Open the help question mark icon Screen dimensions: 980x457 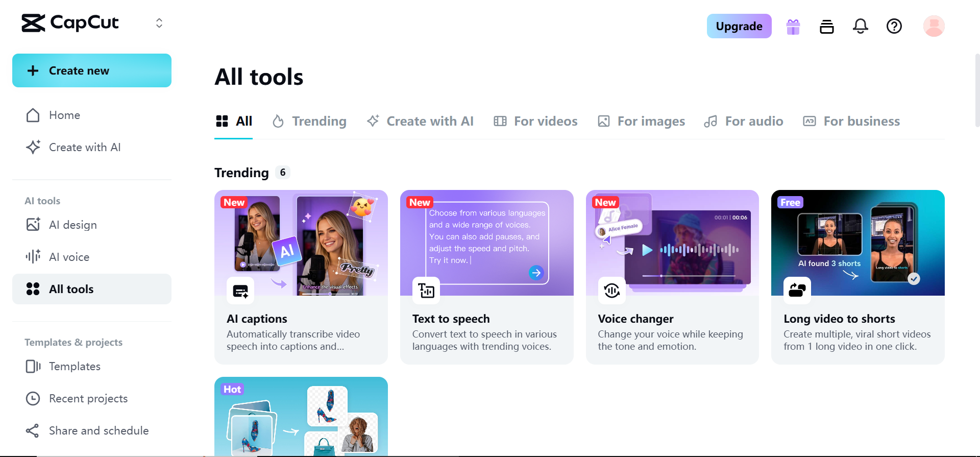894,26
